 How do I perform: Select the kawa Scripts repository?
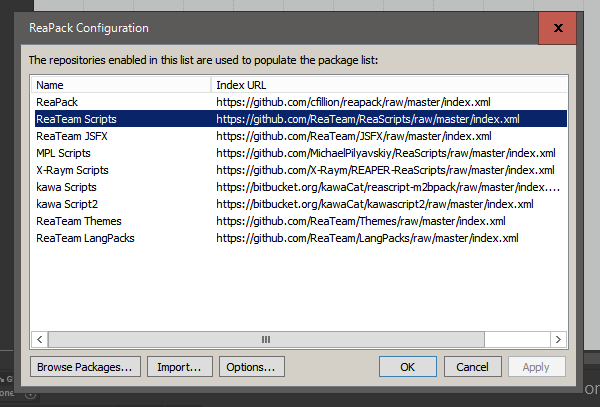(301, 187)
